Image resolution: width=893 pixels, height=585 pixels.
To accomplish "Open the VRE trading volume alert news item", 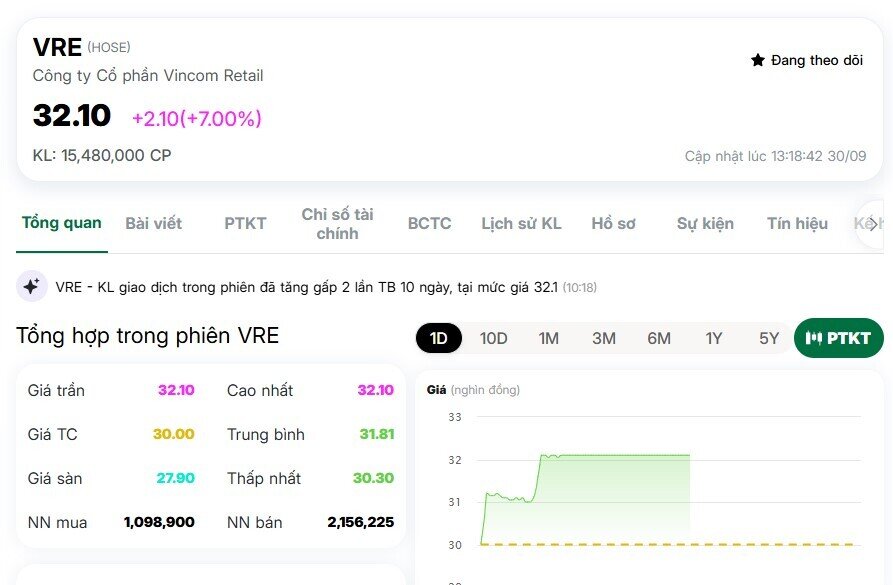I will [300, 287].
